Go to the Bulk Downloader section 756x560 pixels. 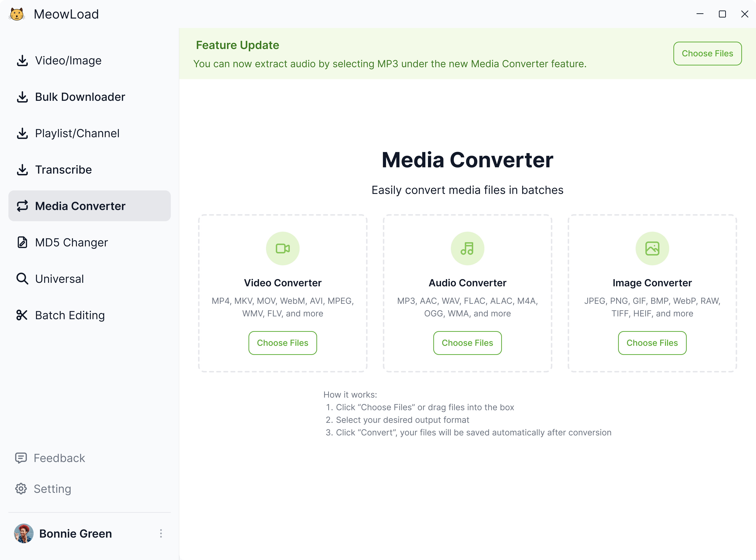[x=80, y=97]
